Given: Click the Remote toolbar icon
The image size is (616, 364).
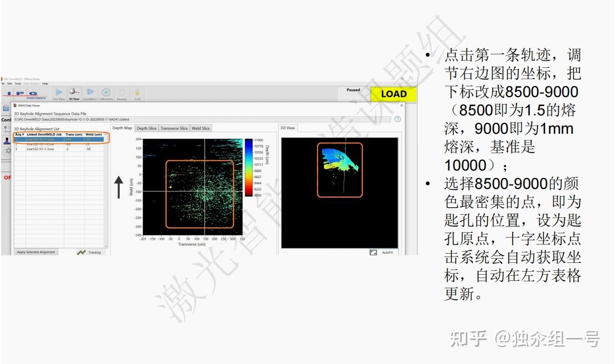Looking at the screenshot, I should (x=122, y=93).
